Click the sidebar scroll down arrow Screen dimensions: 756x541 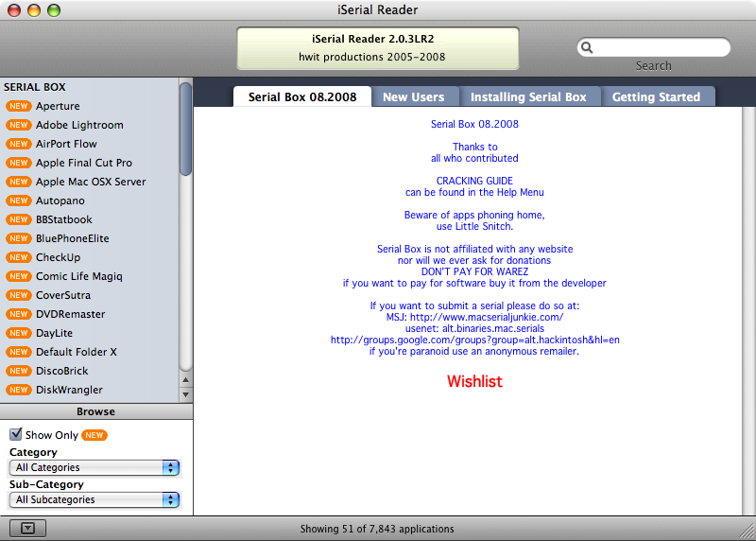(185, 394)
